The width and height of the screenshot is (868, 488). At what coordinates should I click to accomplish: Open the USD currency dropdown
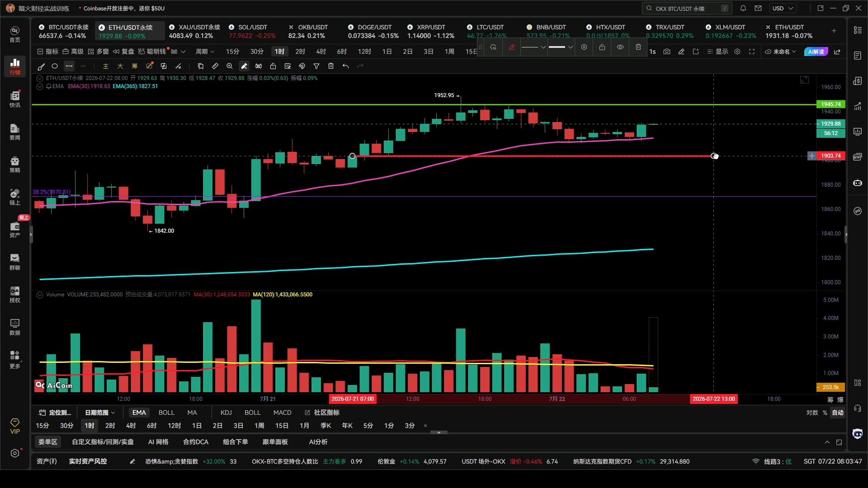[x=783, y=8]
